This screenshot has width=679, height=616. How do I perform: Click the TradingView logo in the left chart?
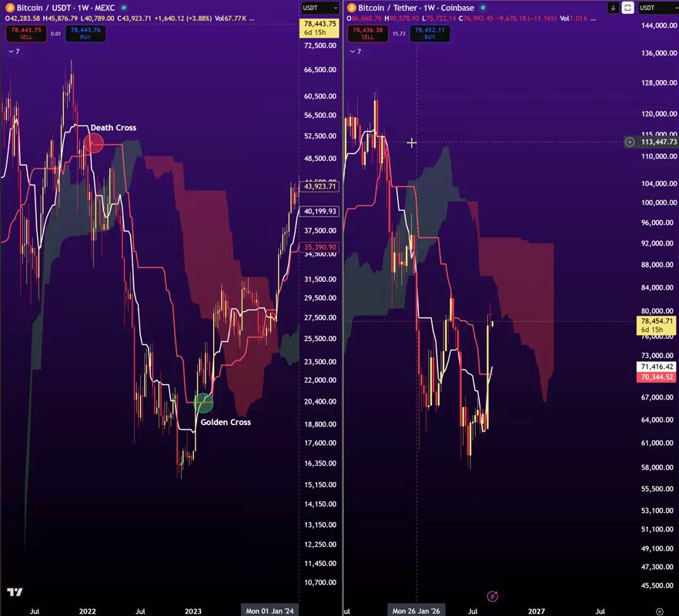(x=15, y=591)
